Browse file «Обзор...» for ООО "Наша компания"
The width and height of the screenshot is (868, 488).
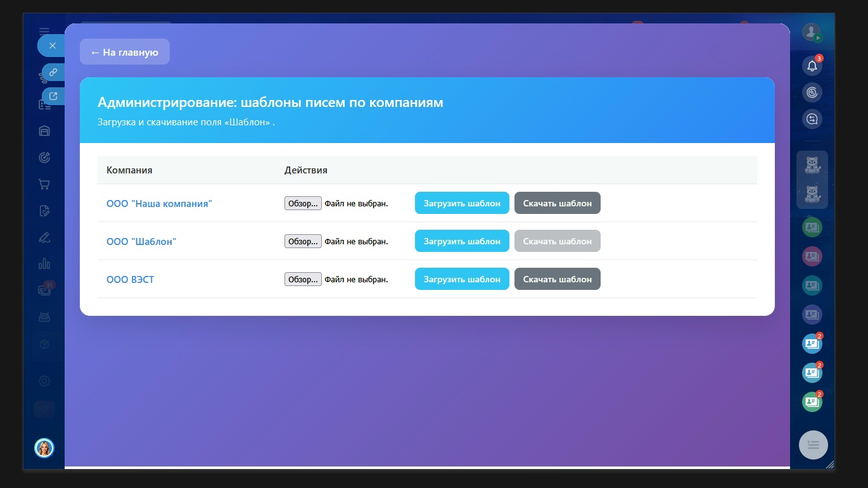pyautogui.click(x=303, y=203)
